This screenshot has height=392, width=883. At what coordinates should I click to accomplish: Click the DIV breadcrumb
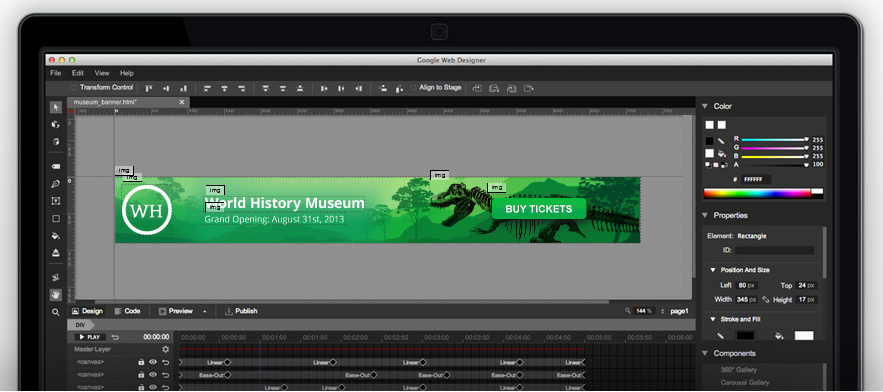click(x=81, y=325)
